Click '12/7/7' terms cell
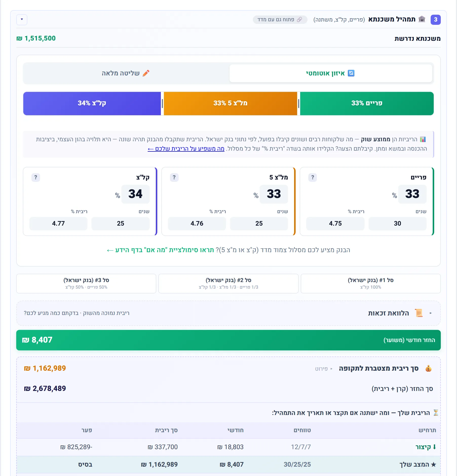Image resolution: width=457 pixels, height=476 pixels. [301, 447]
